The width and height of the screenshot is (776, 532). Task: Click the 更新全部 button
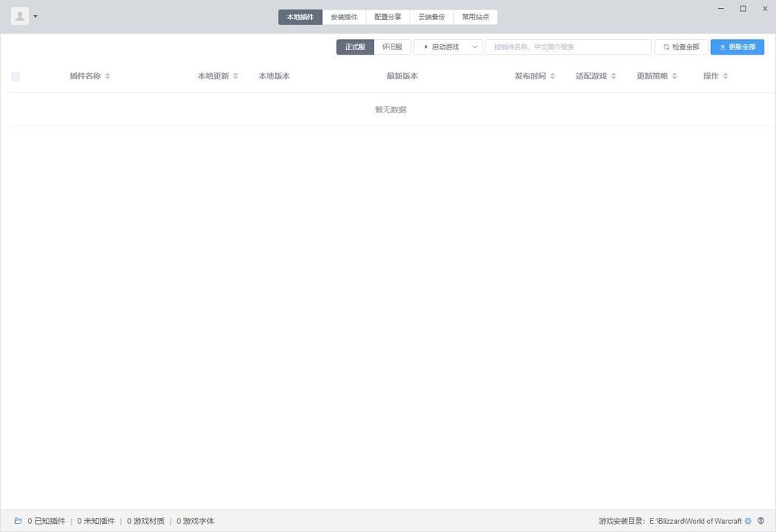coord(737,47)
